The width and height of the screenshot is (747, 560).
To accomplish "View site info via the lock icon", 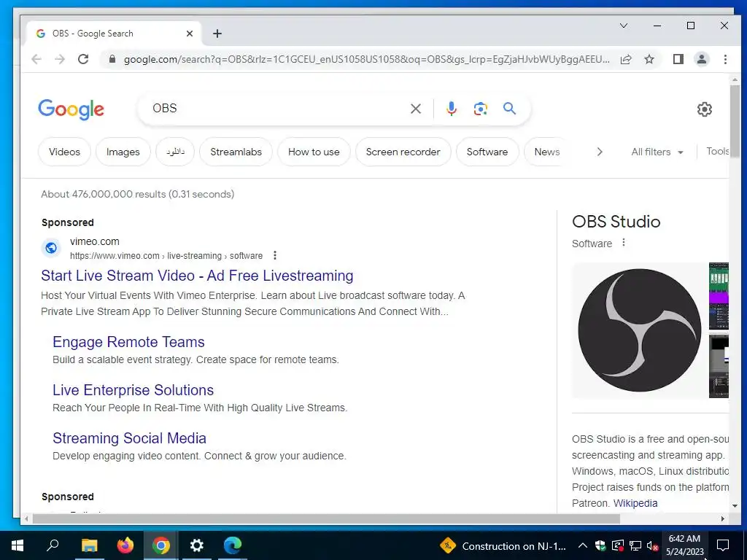I will tap(112, 59).
